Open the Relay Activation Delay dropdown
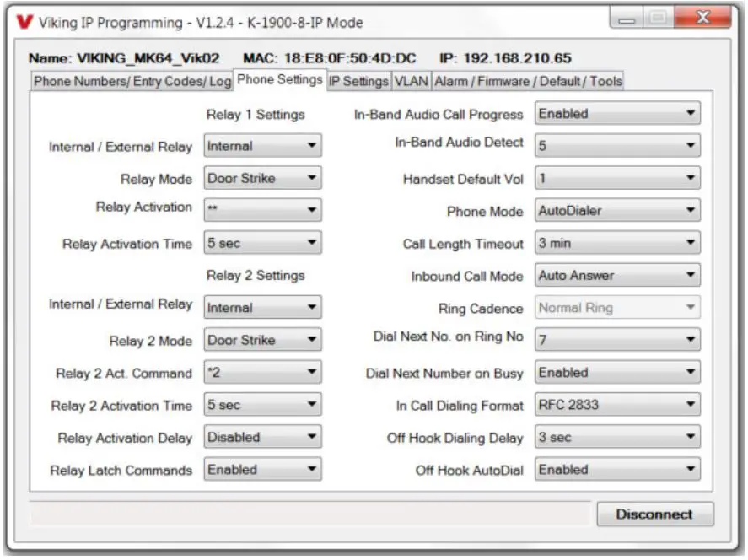The width and height of the screenshot is (748, 560). [x=263, y=437]
